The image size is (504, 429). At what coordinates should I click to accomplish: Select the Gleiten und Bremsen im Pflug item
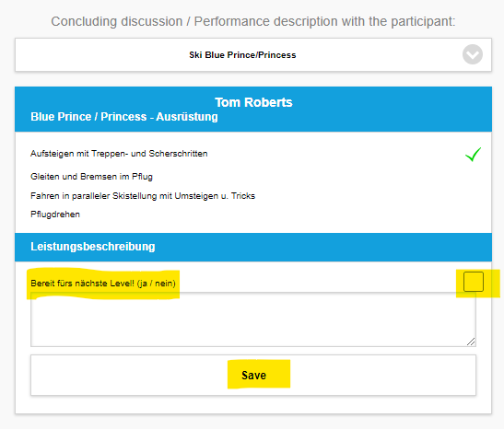91,177
